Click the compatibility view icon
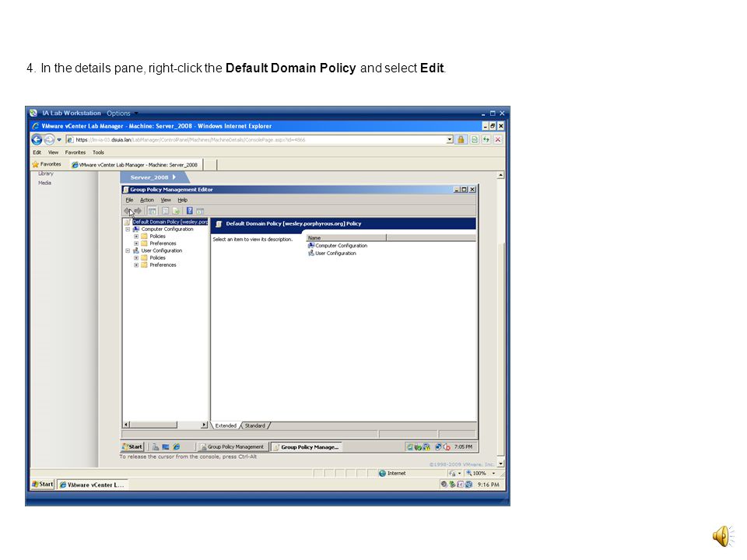This screenshot has height=560, width=747. [x=475, y=139]
